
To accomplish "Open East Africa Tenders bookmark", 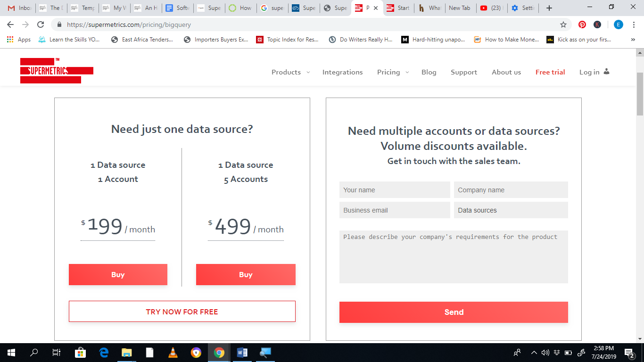I will point(142,40).
